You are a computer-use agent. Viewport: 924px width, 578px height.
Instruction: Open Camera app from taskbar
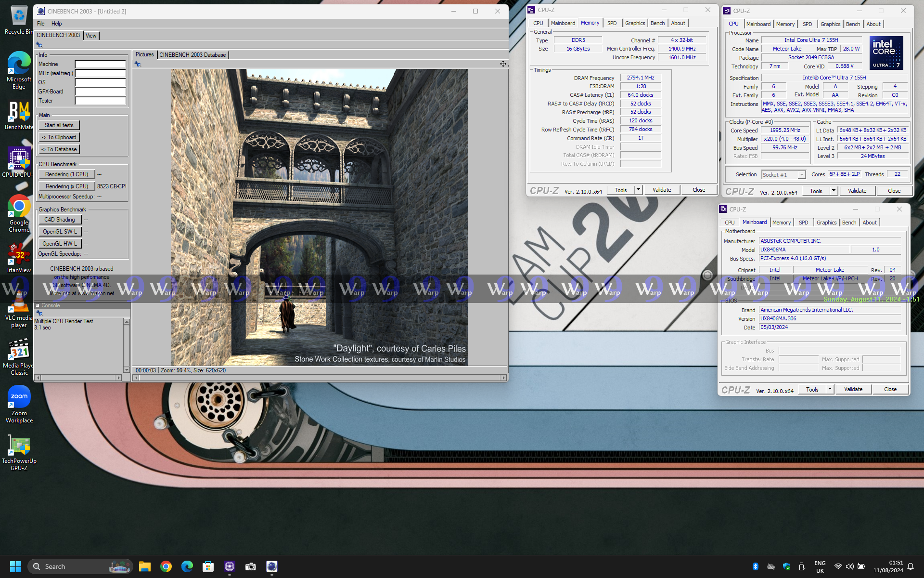(251, 566)
